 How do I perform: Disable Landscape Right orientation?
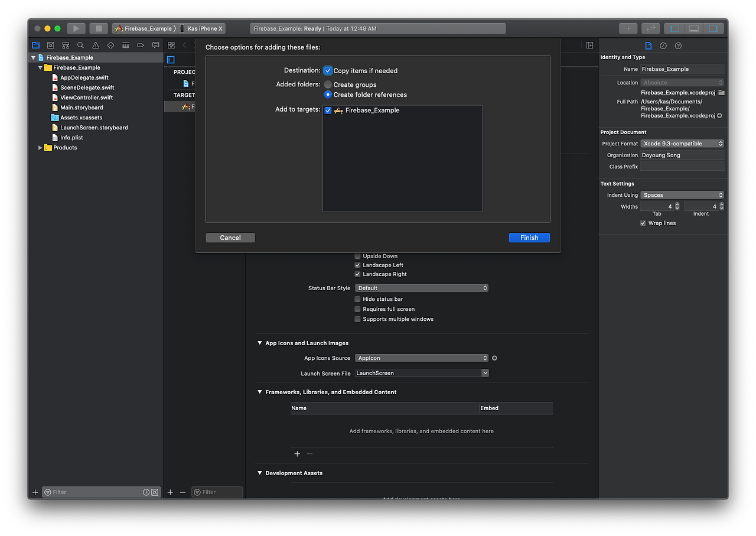coord(357,274)
